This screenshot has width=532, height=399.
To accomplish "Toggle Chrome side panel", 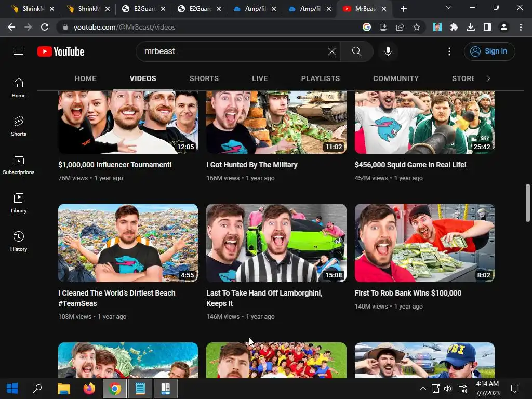I will pyautogui.click(x=487, y=27).
